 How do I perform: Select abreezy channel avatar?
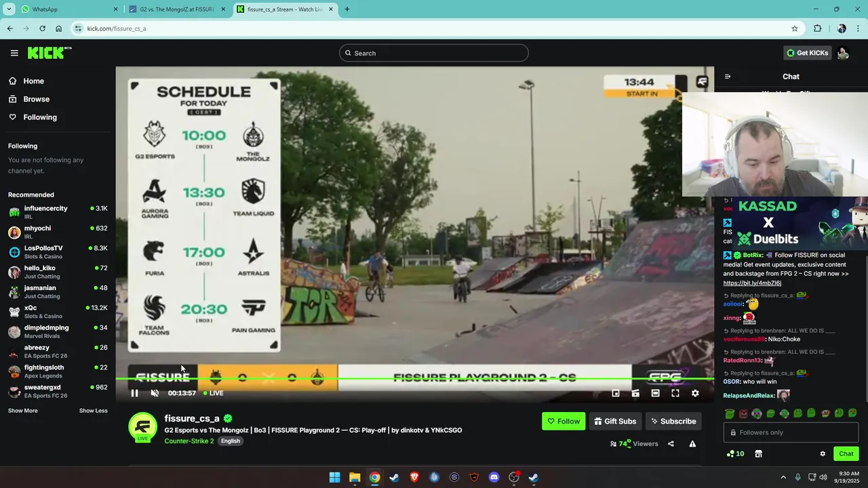14,352
